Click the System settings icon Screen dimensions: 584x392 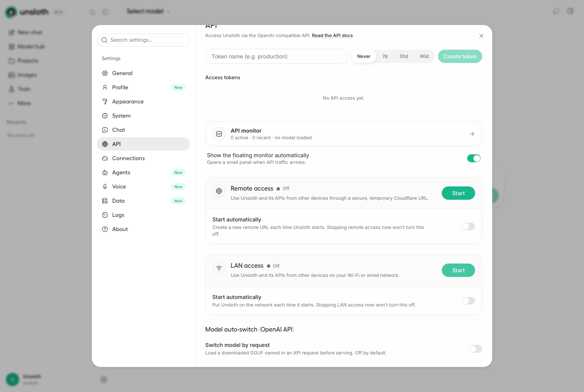coord(105,116)
